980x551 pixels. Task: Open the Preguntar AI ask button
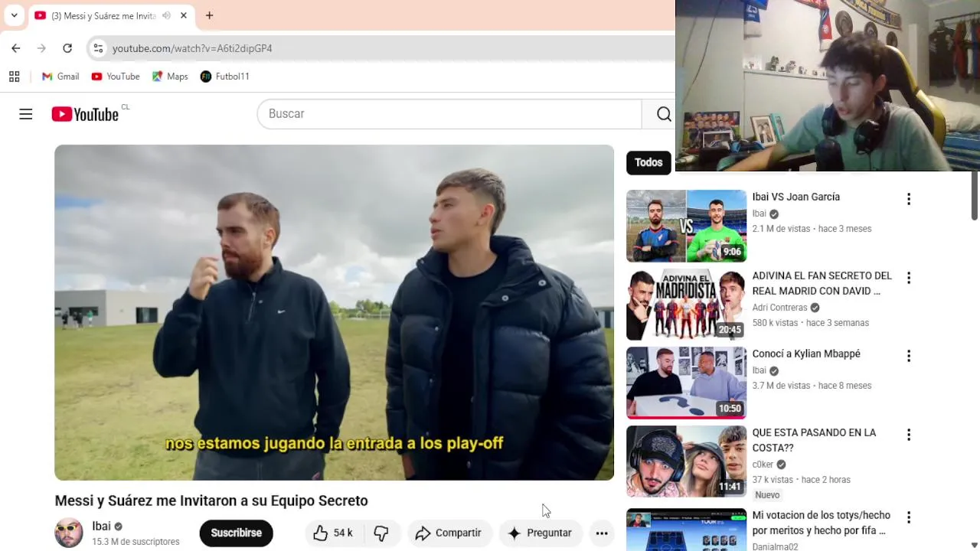pyautogui.click(x=540, y=533)
